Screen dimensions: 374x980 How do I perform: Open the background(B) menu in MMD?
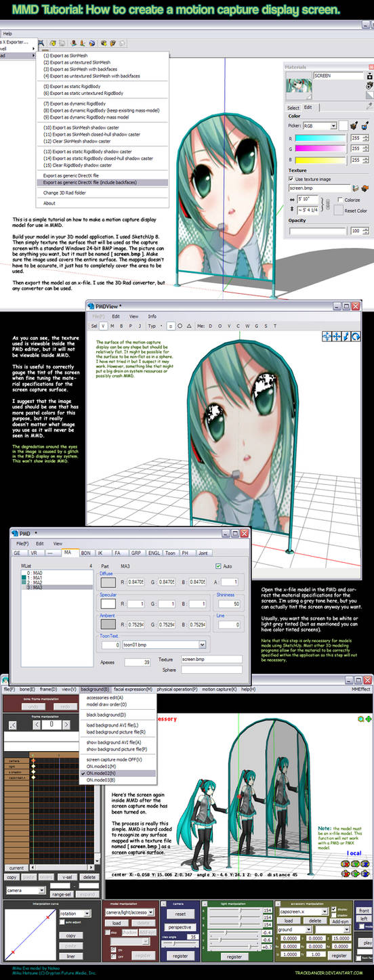[x=95, y=689]
